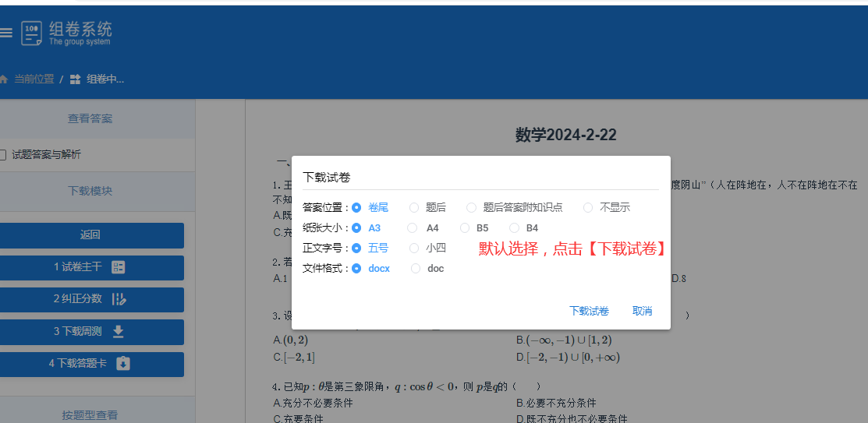Image resolution: width=868 pixels, height=423 pixels.
Task: Click the 组卷系统 logo icon
Action: pyautogui.click(x=31, y=33)
